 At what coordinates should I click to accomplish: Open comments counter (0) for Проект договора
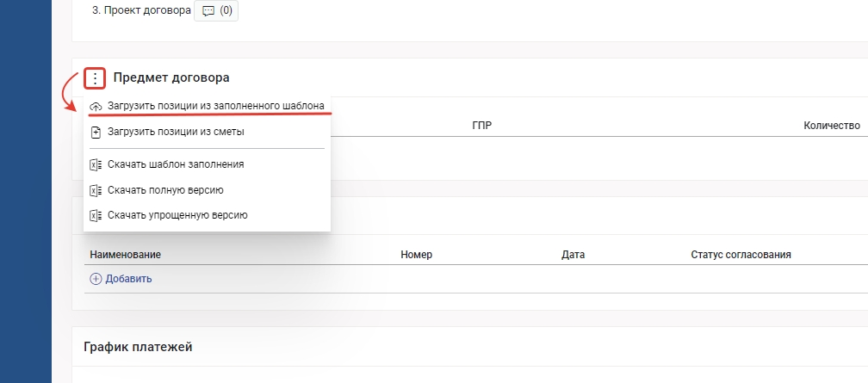pyautogui.click(x=226, y=12)
